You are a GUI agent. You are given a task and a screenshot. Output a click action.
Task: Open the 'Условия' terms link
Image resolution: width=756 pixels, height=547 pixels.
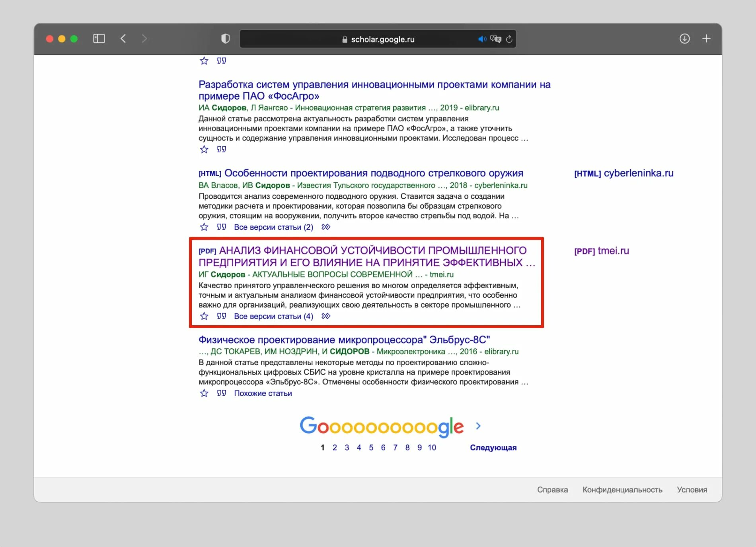pos(692,490)
